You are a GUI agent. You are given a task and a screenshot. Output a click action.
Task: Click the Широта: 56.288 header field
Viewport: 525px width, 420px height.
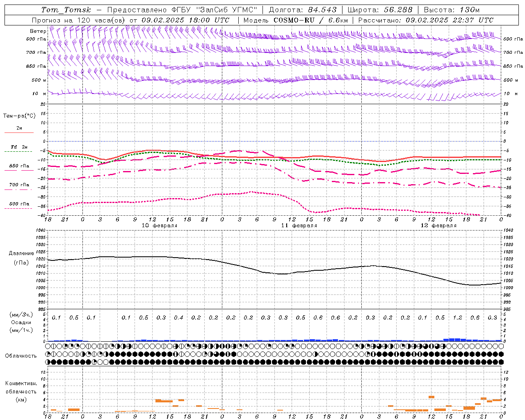pos(380,10)
